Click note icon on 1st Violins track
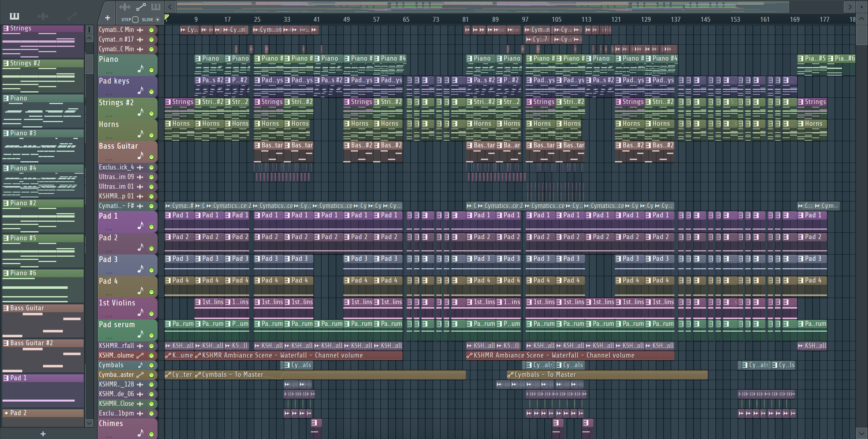 (x=140, y=312)
